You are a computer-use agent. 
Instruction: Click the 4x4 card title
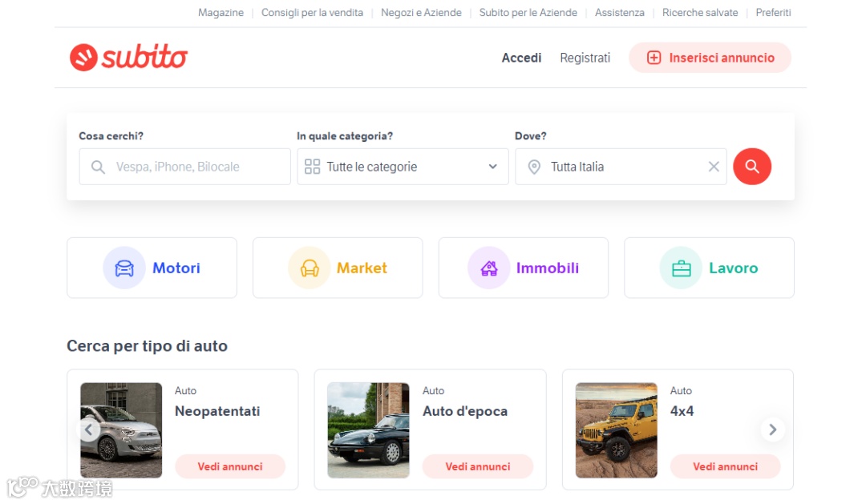[682, 411]
